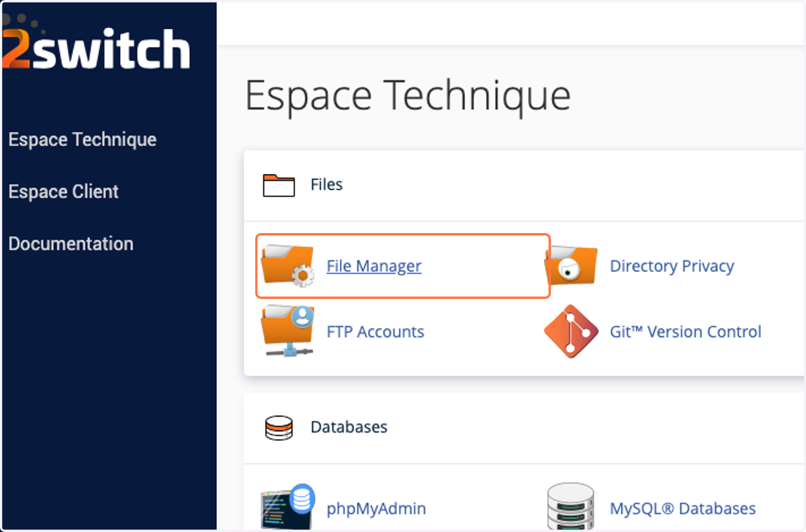This screenshot has height=532, width=806.
Task: Open Documentation in the sidebar
Action: pos(71,243)
